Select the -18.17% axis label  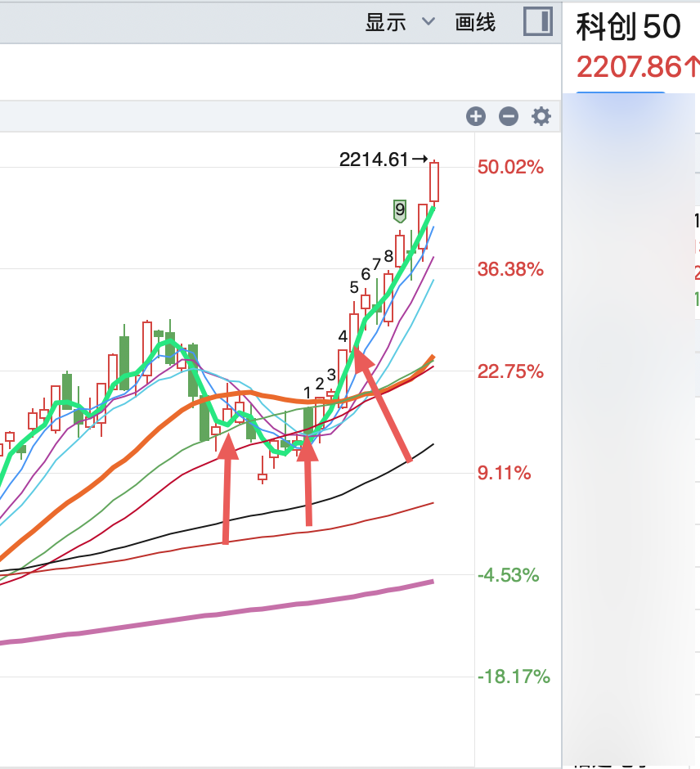pos(514,677)
